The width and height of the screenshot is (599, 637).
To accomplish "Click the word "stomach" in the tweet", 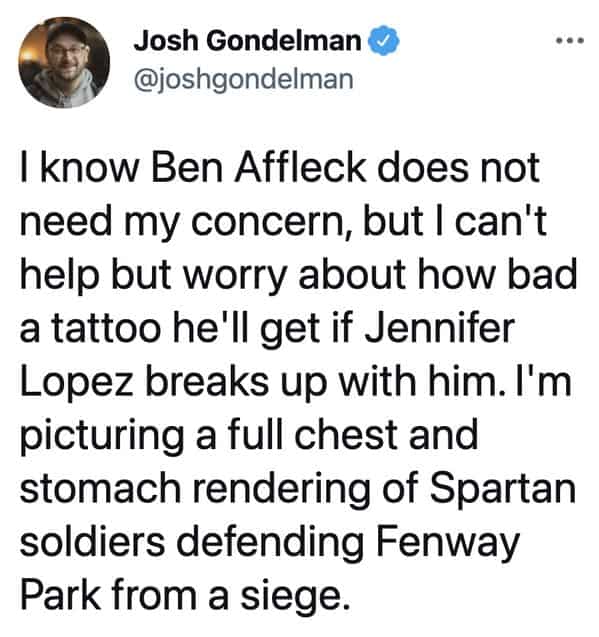I will click(x=100, y=488).
